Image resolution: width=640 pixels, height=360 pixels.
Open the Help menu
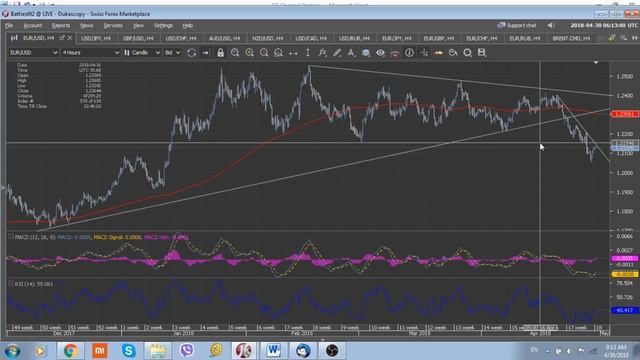coord(188,25)
